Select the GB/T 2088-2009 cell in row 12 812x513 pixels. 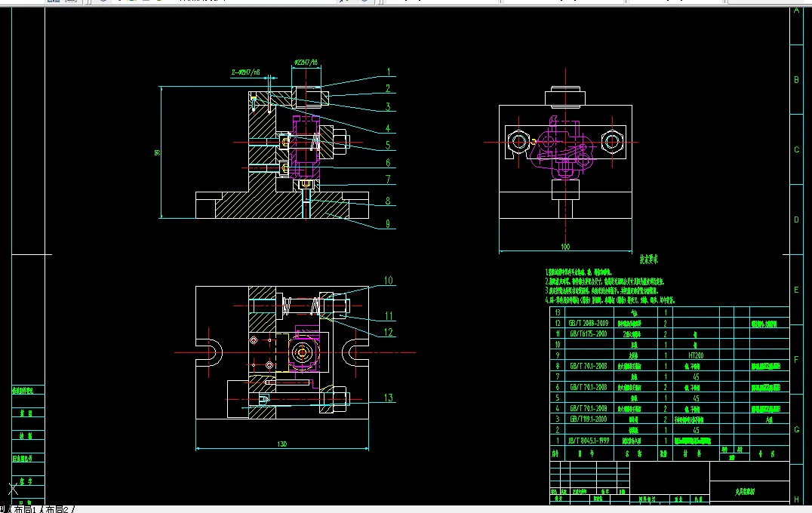pyautogui.click(x=589, y=323)
